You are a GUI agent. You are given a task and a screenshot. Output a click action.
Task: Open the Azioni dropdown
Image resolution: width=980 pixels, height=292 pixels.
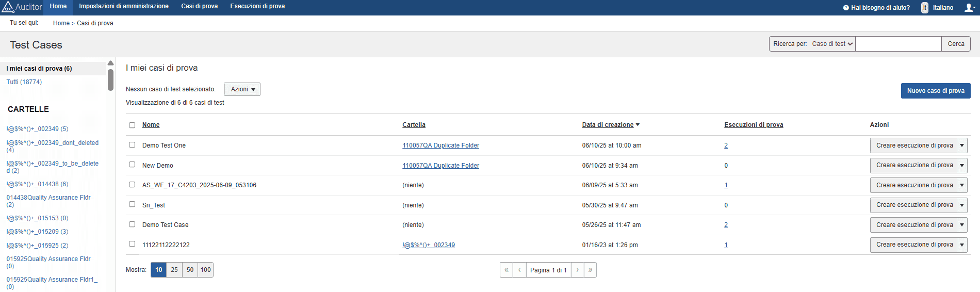[x=242, y=89]
